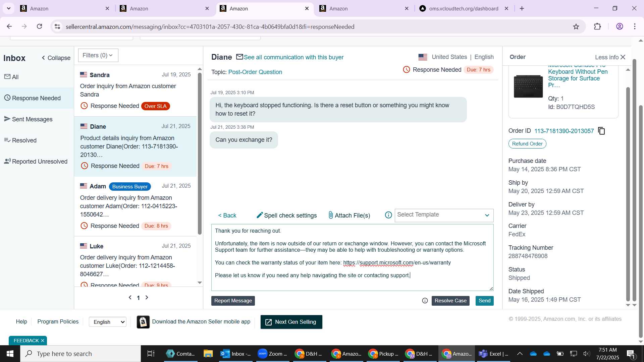Open the Surface Pro Keyboard product link
Image resolution: width=644 pixels, height=362 pixels.
(x=578, y=75)
